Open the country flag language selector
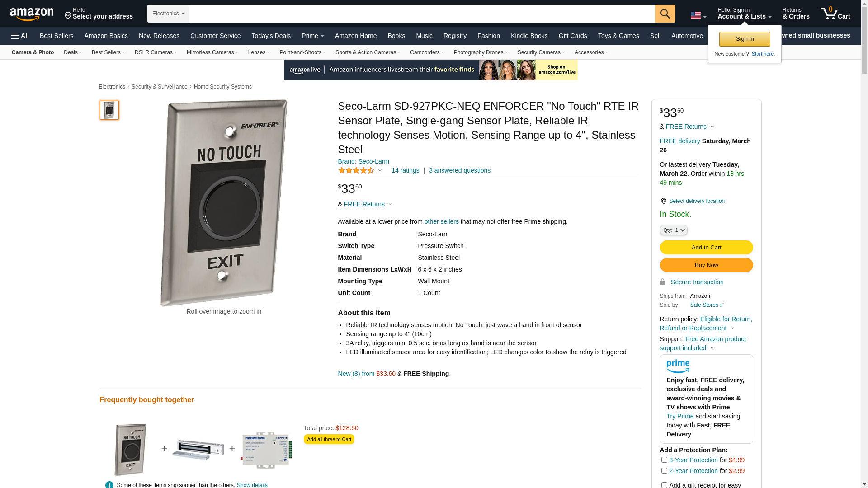868x488 pixels. click(698, 16)
